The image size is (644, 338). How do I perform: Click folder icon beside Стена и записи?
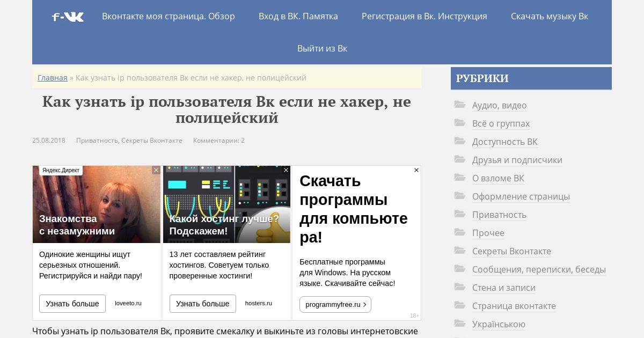[x=460, y=287]
